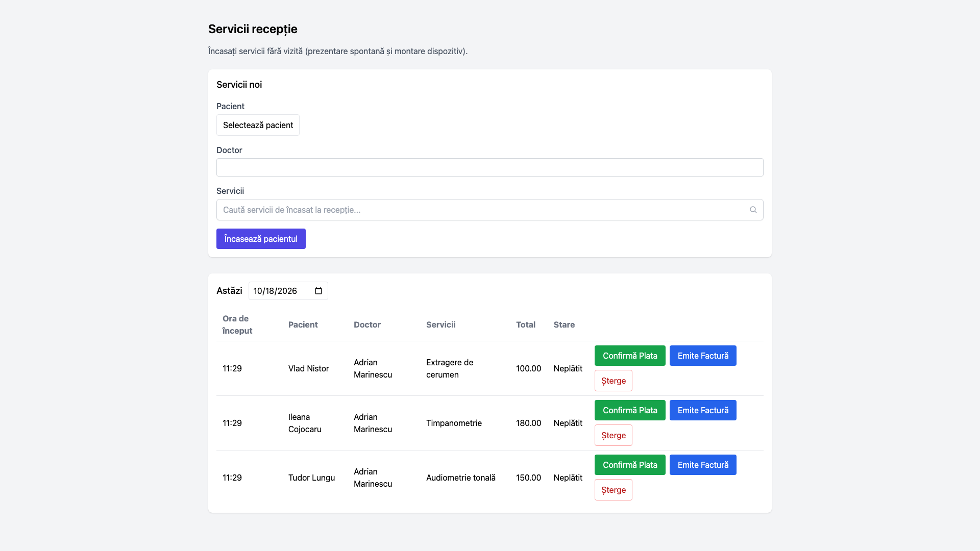Click the search magnifier icon in Servicii field
Viewport: 980px width, 551px height.
click(753, 210)
